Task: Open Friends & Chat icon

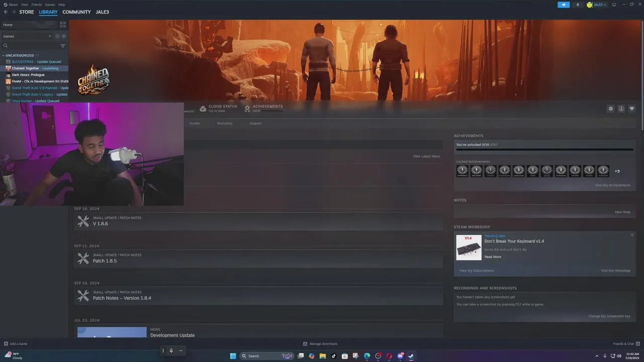Action: 637,344
